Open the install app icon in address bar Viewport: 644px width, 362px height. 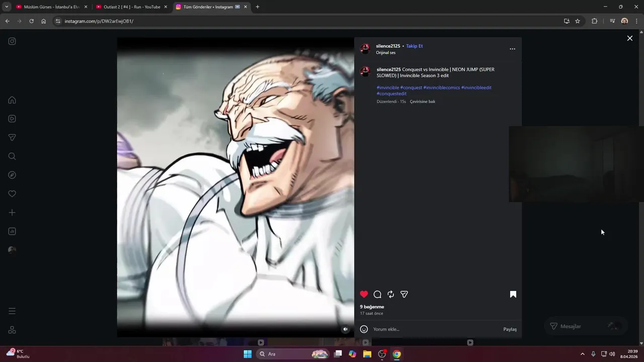[x=567, y=21]
